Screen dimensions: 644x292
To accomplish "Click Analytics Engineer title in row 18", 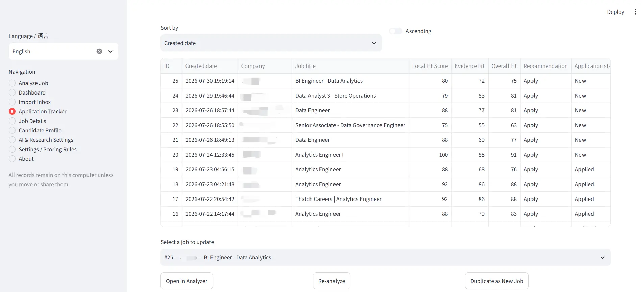I will [x=350, y=184].
